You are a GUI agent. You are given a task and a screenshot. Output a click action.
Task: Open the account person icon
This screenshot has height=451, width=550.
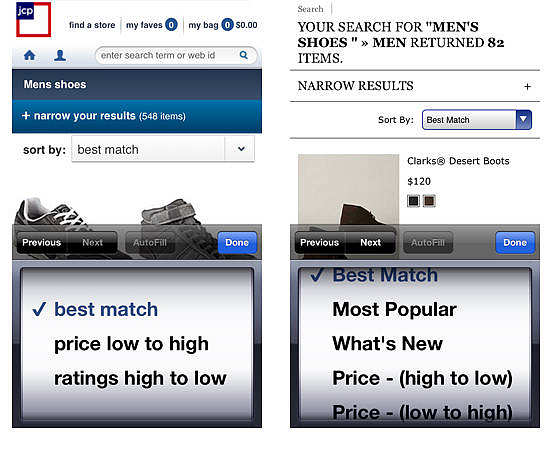(x=60, y=55)
